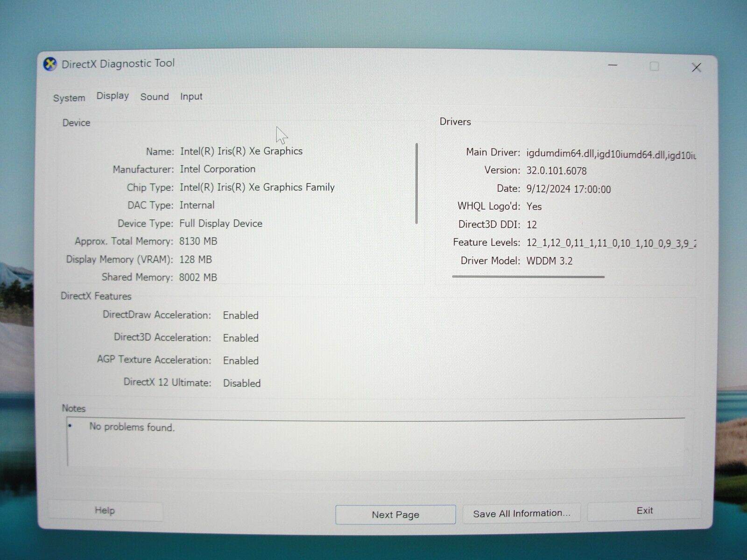747x560 pixels.
Task: Go to the Input tab
Action: coord(191,97)
